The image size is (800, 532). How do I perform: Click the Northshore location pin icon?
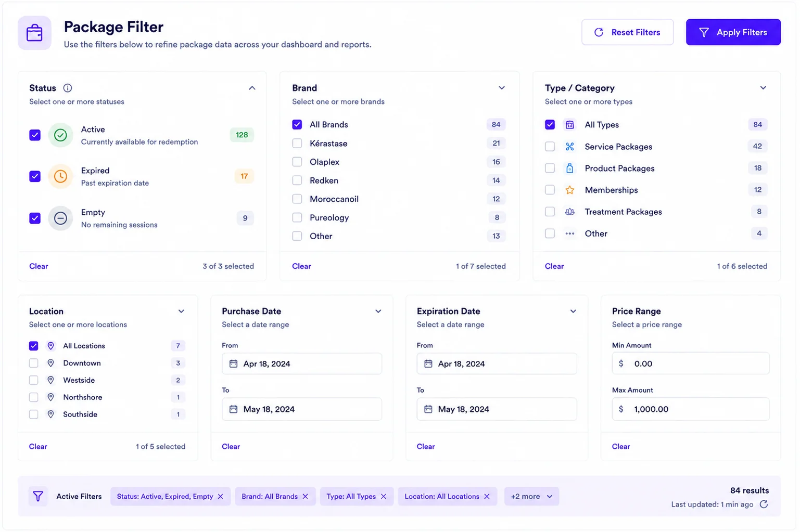[51, 397]
